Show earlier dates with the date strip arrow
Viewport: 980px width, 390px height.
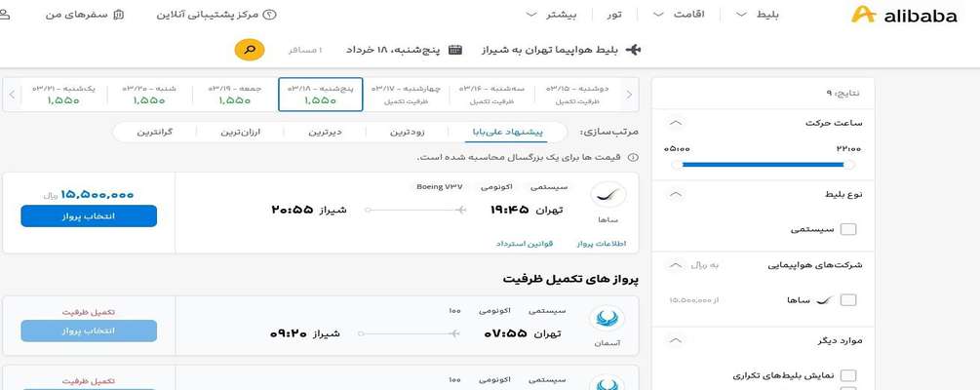[x=629, y=95]
